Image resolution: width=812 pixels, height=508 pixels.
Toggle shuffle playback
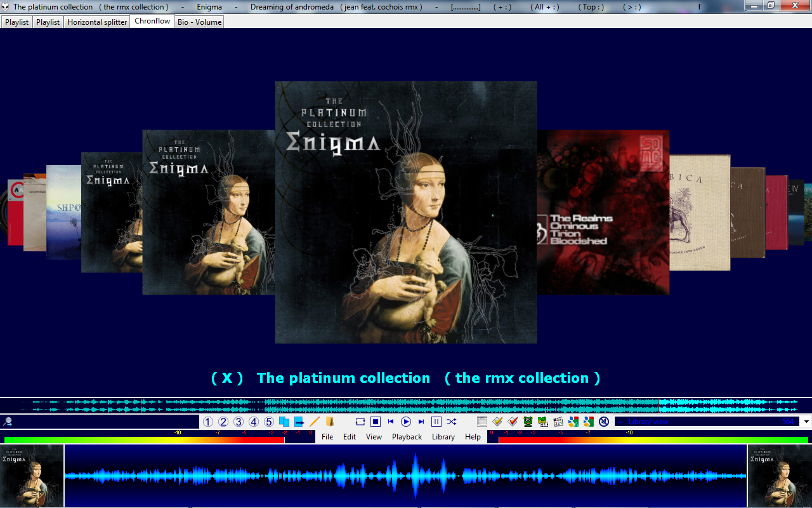(452, 422)
